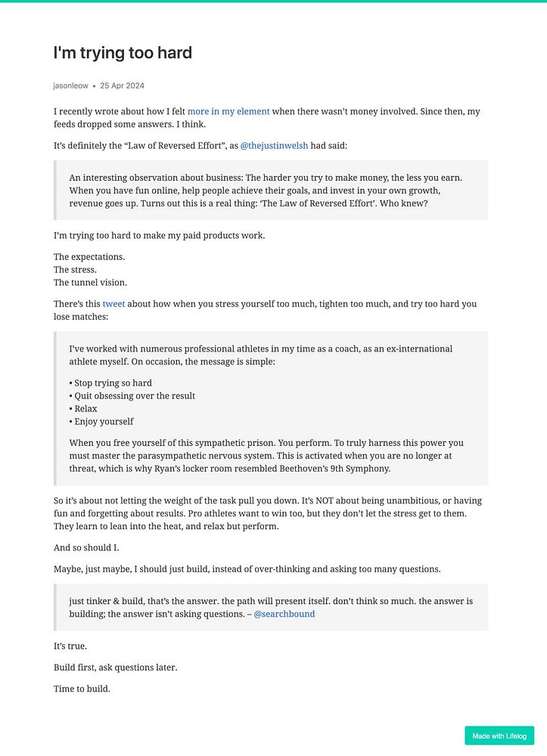This screenshot has width=547, height=756.
Task: Click the "just tinker & build" quote block
Action: point(271,608)
